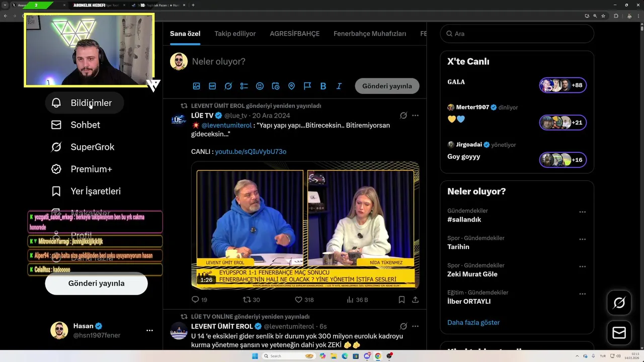Open LÜE TV profile avatar

point(179,120)
